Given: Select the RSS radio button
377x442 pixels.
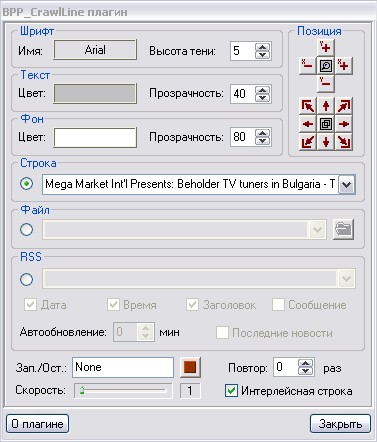Looking at the screenshot, I should pyautogui.click(x=27, y=279).
